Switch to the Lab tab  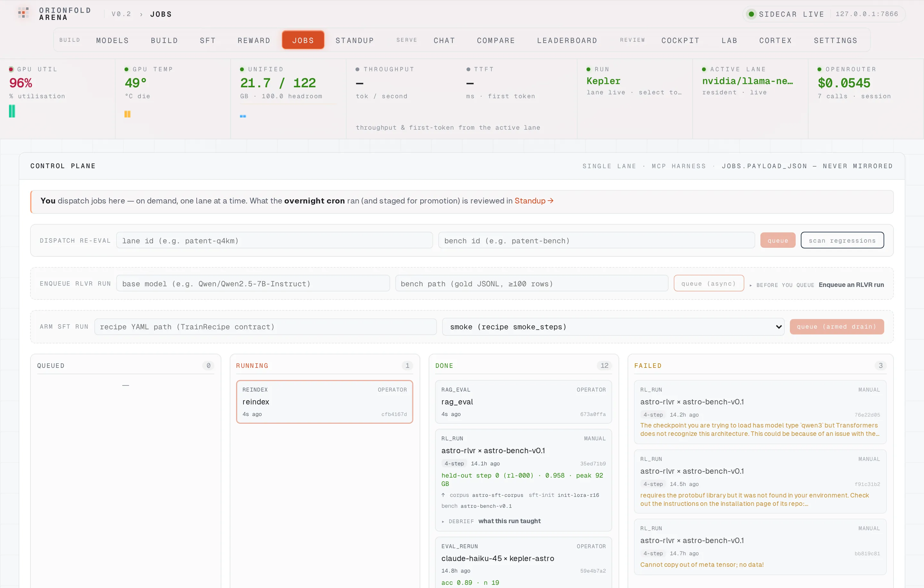point(729,40)
